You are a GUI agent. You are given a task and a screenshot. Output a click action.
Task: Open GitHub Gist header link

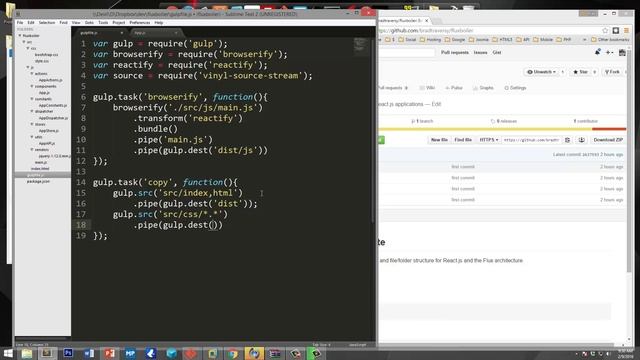(497, 53)
